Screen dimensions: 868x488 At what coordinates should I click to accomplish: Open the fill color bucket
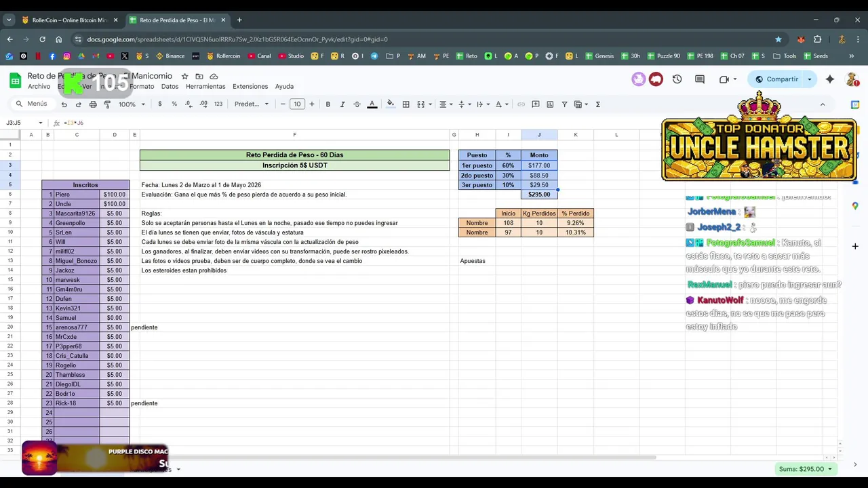click(x=390, y=104)
